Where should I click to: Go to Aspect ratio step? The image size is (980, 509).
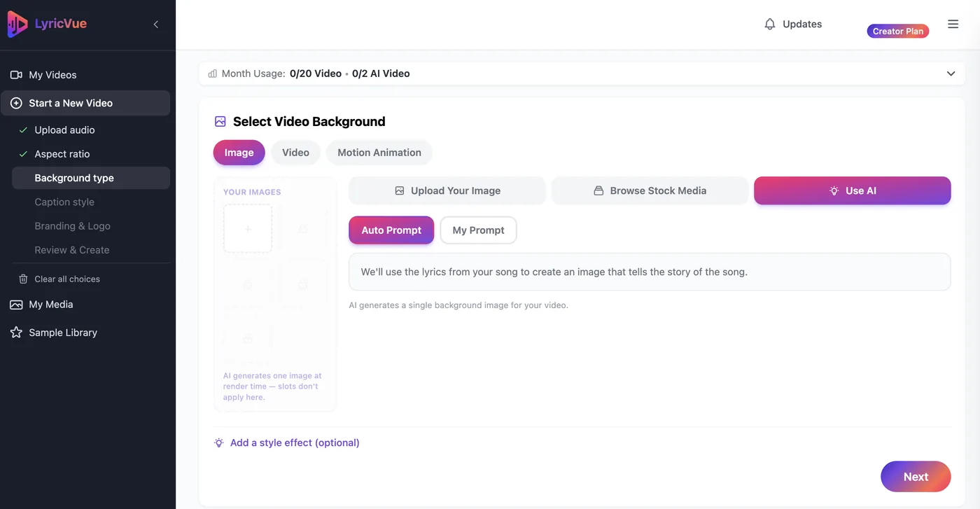[62, 154]
